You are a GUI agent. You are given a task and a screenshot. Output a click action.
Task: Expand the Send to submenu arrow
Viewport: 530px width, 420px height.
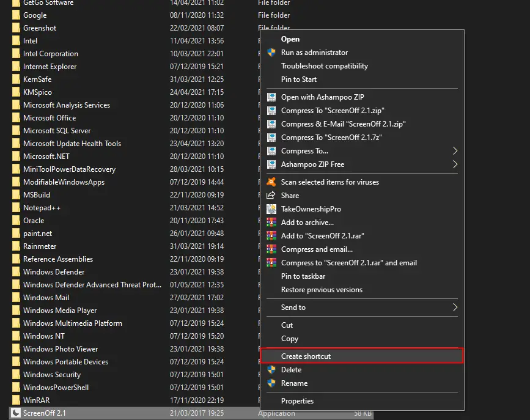click(x=455, y=308)
